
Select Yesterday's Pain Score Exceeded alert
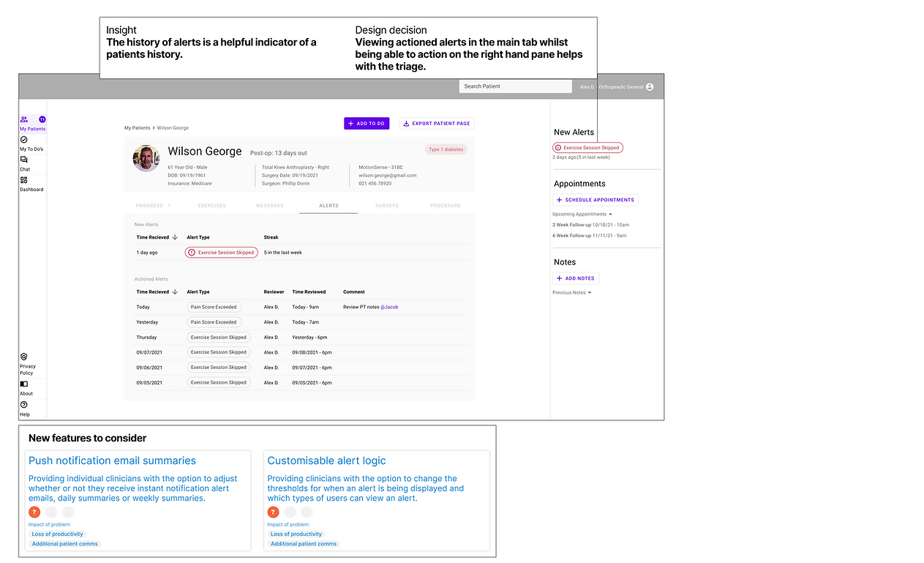[214, 322]
